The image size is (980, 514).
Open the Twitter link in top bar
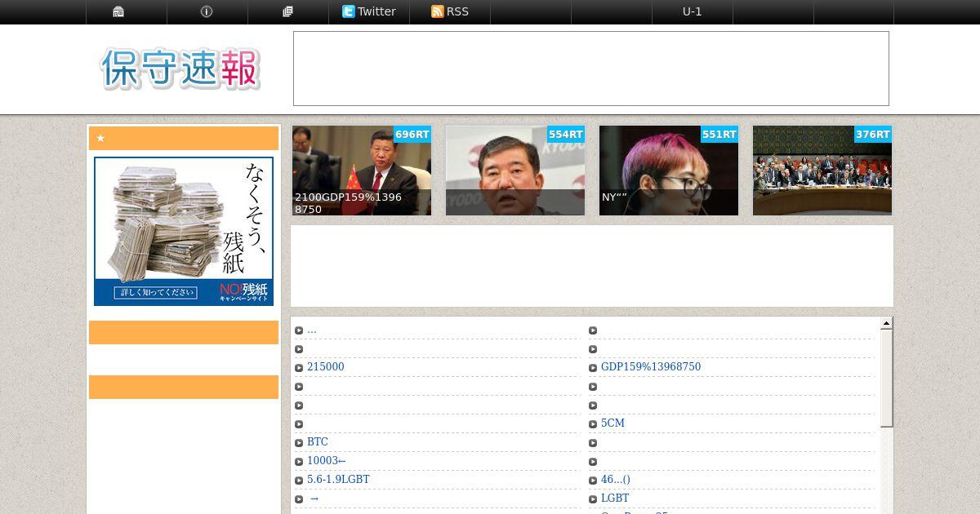369,11
